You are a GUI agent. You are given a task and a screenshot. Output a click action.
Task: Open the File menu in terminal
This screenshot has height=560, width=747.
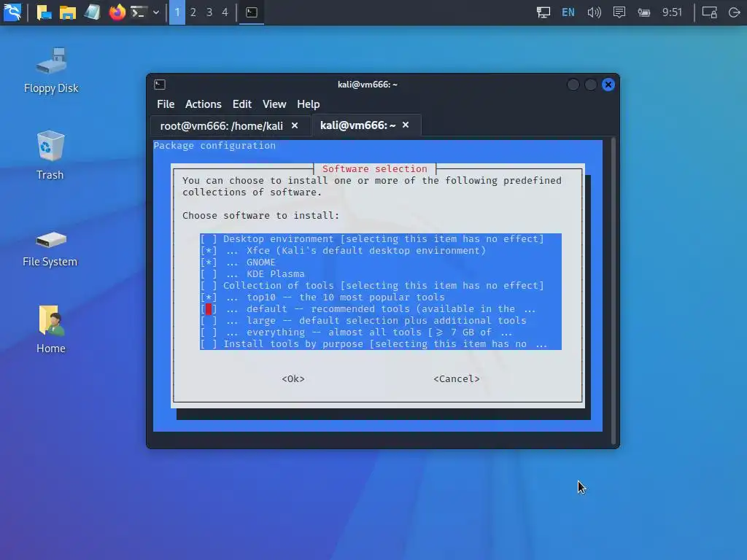[x=166, y=104]
